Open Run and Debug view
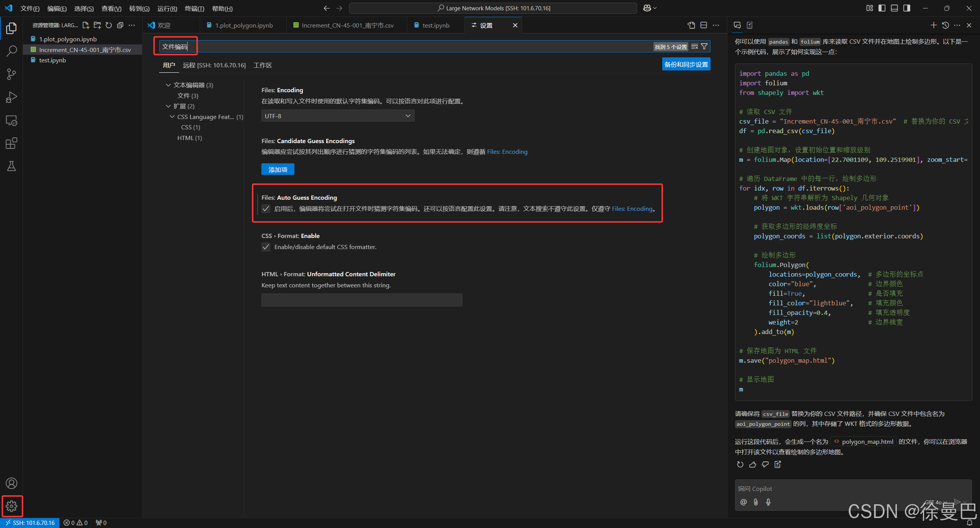980x528 pixels. (x=11, y=97)
